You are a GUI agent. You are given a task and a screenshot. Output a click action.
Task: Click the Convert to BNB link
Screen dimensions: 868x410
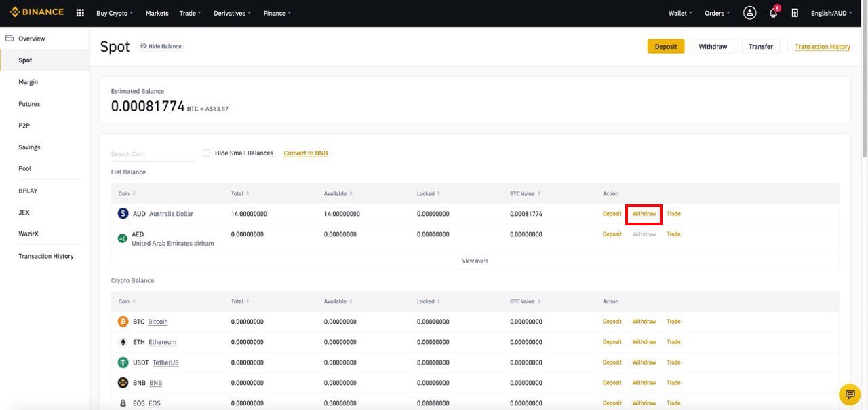pos(306,153)
